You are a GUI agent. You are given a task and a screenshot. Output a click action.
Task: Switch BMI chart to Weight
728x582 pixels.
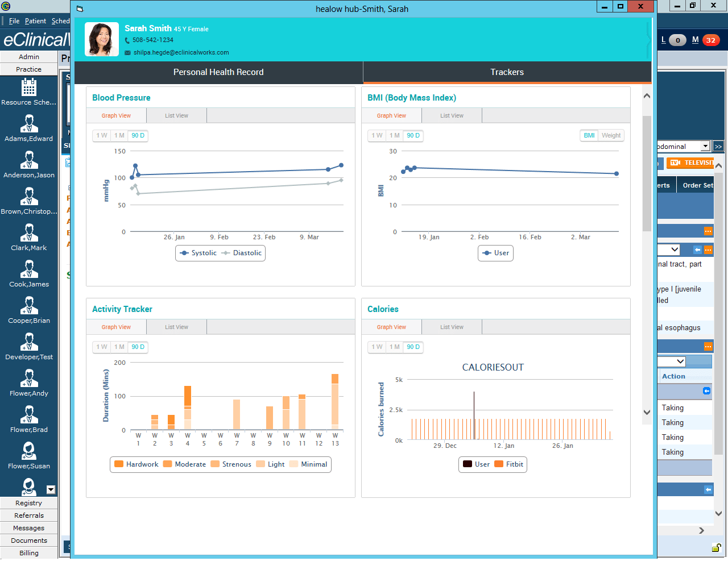(x=611, y=135)
